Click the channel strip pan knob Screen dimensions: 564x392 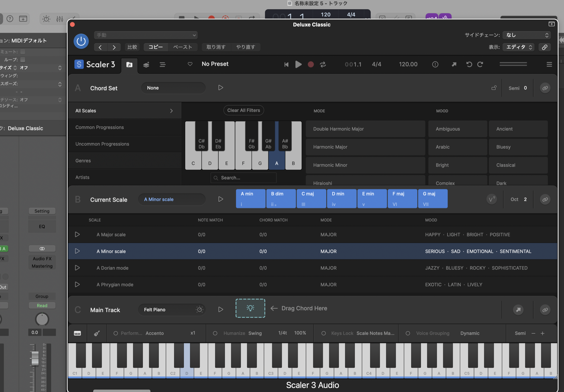tap(42, 319)
